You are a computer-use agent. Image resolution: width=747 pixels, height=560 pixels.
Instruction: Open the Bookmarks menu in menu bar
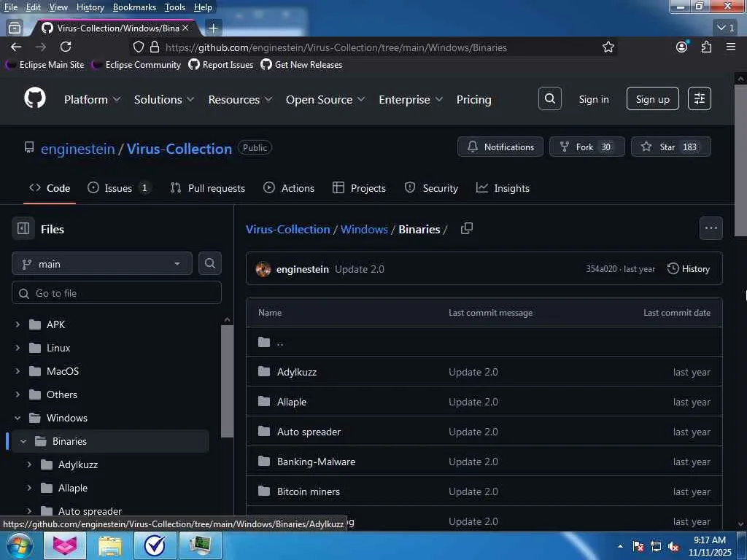[x=134, y=7]
